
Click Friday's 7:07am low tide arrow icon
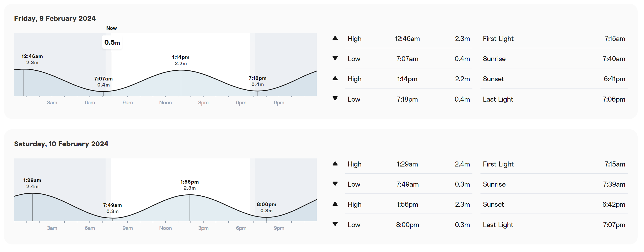point(335,58)
